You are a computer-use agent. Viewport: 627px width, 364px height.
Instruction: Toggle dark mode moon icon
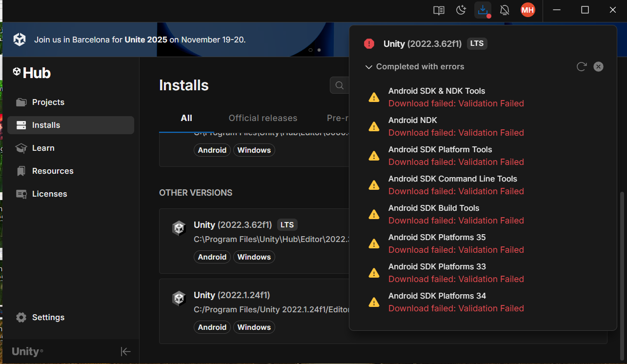tap(461, 10)
